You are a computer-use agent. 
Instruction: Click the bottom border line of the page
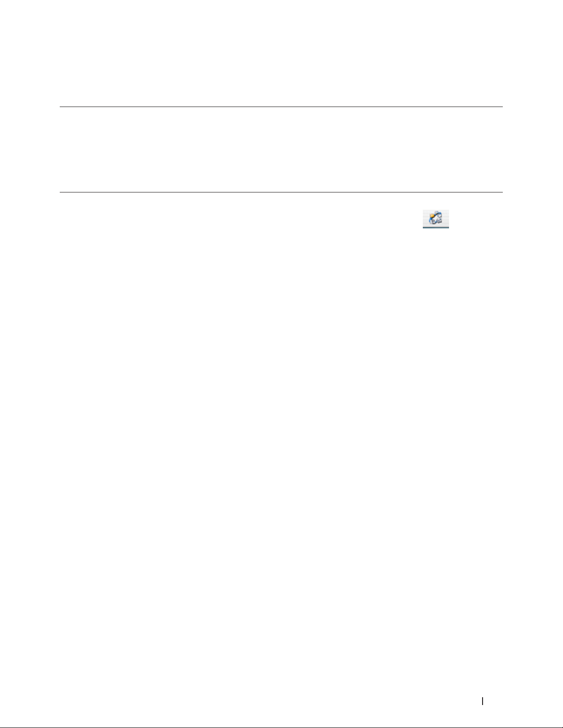click(281, 727)
